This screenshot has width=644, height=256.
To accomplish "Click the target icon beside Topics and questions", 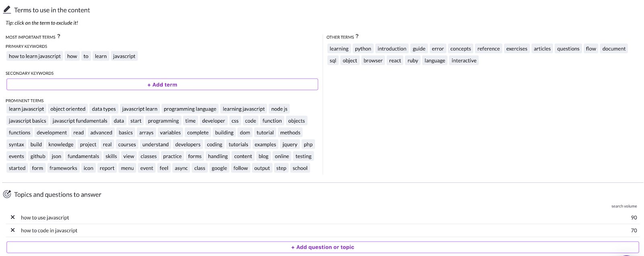I will (x=7, y=194).
